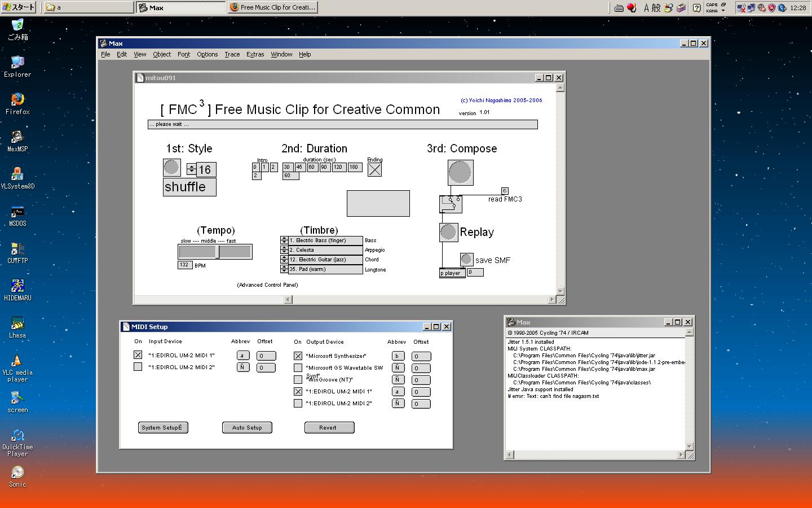The height and width of the screenshot is (508, 812).
Task: Open the abbrev menu for Microsoft Synthesizer output
Action: pos(398,356)
